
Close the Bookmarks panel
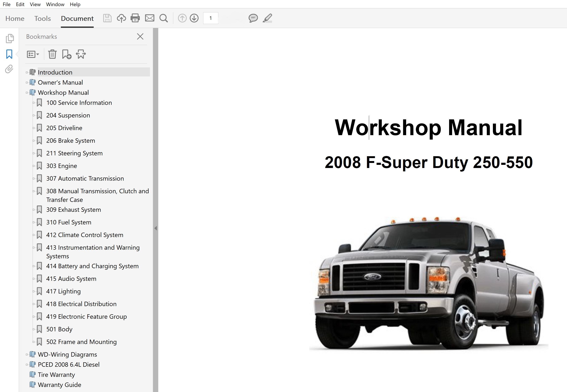coord(140,37)
